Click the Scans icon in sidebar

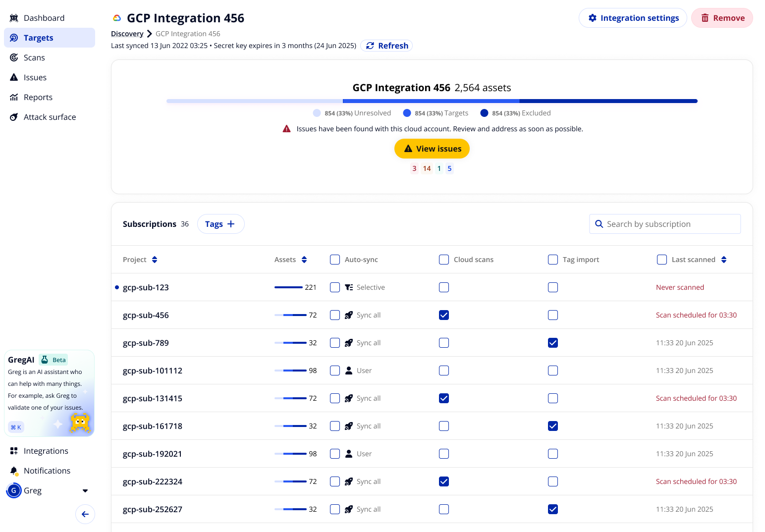click(x=14, y=57)
